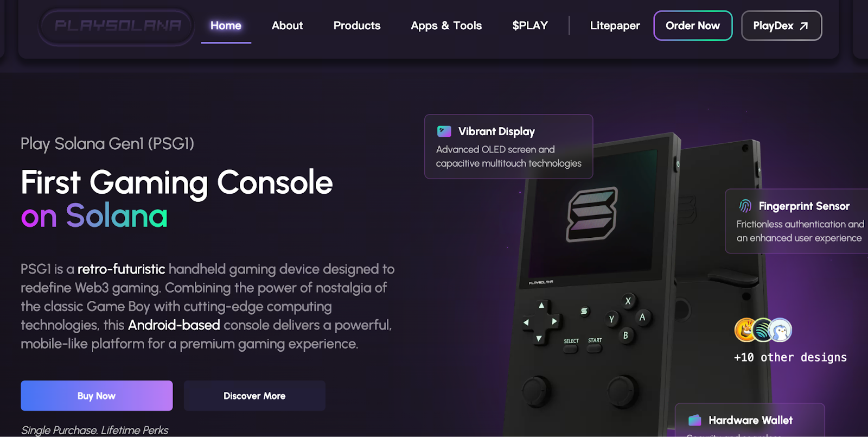Image resolution: width=868 pixels, height=437 pixels.
Task: Click the Order Now button
Action: click(693, 26)
